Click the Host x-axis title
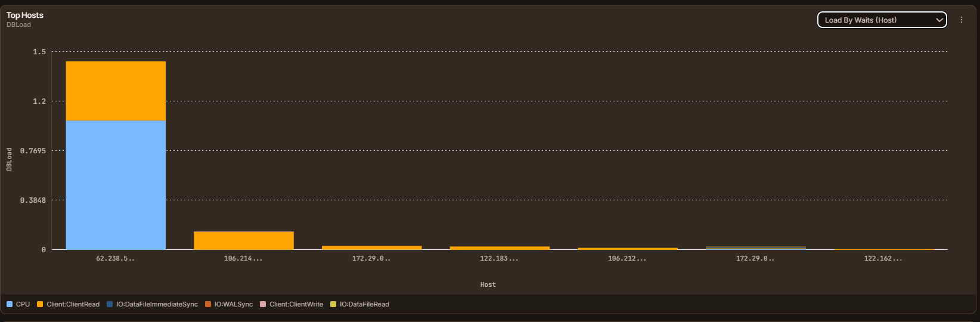Viewport: 980px width, 322px height. 488,284
